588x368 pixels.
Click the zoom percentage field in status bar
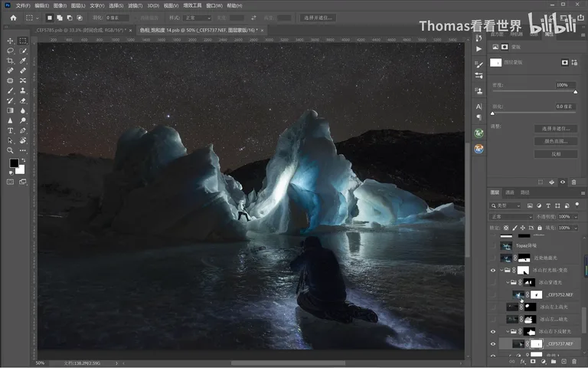[41, 363]
